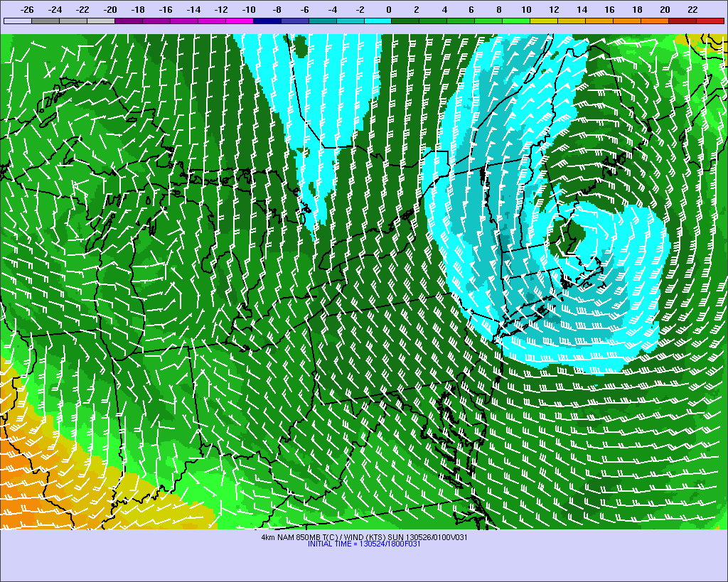Choose the orange 16 degree color swatch
The width and height of the screenshot is (728, 582).
click(x=599, y=21)
